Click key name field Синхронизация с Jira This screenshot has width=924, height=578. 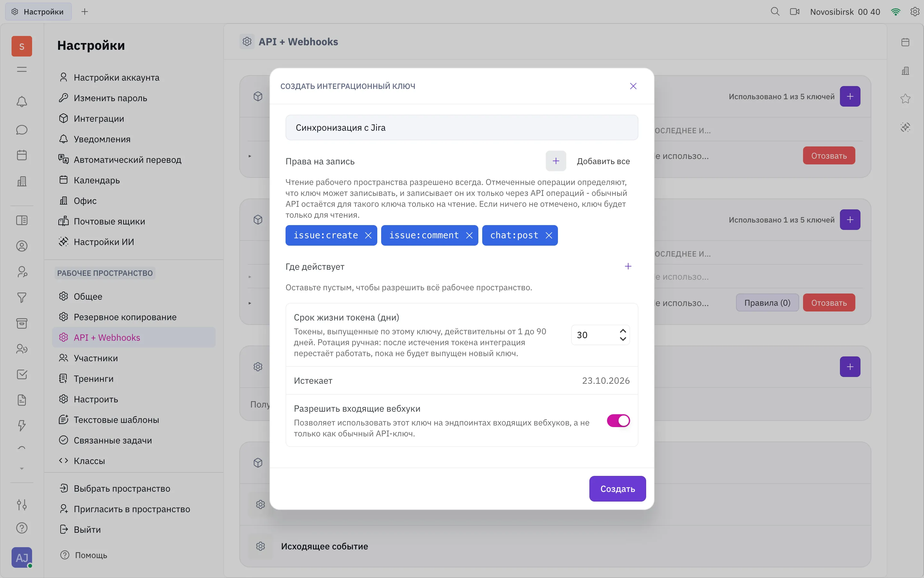pos(462,128)
